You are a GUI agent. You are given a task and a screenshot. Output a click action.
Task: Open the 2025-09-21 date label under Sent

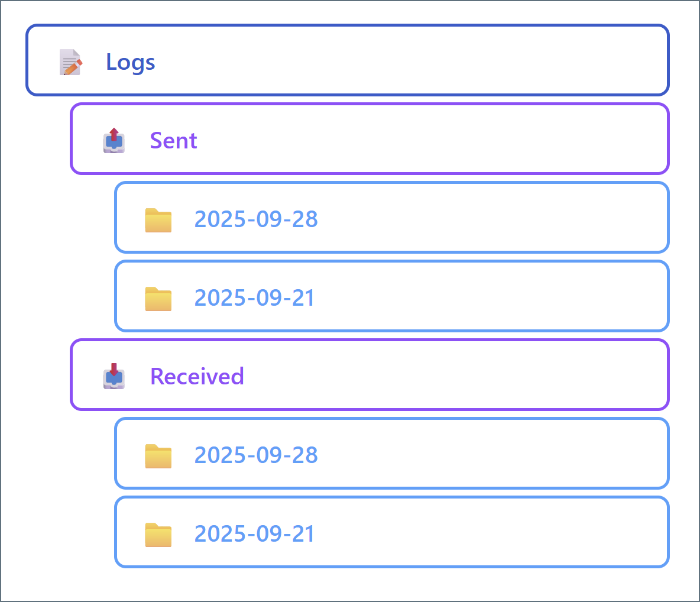click(x=254, y=298)
